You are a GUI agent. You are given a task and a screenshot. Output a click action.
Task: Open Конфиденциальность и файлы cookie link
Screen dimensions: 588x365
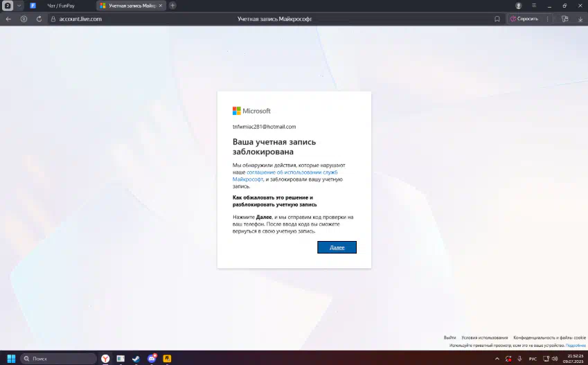[x=549, y=337]
